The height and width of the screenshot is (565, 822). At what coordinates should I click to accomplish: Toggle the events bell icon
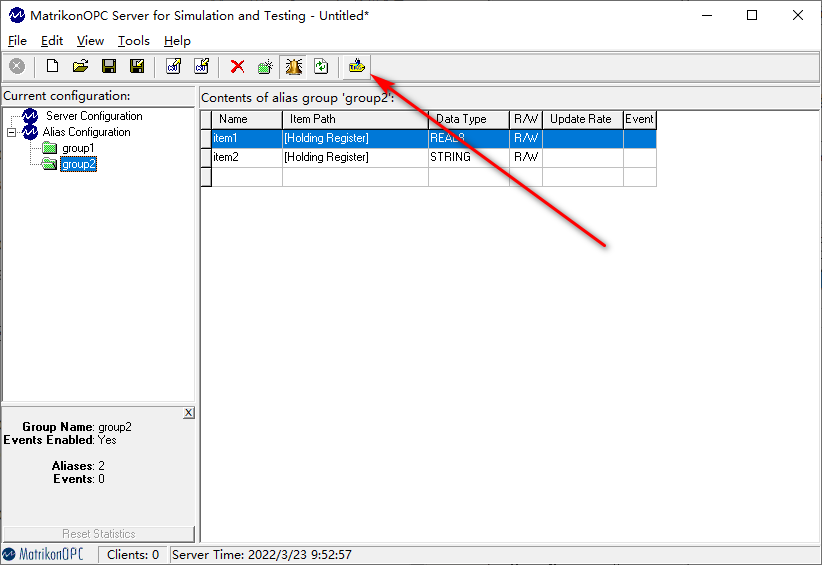294,67
